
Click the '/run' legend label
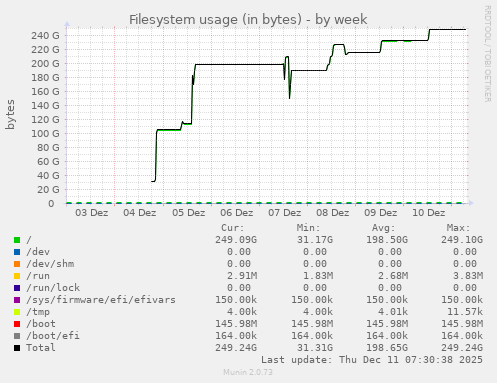(x=38, y=276)
